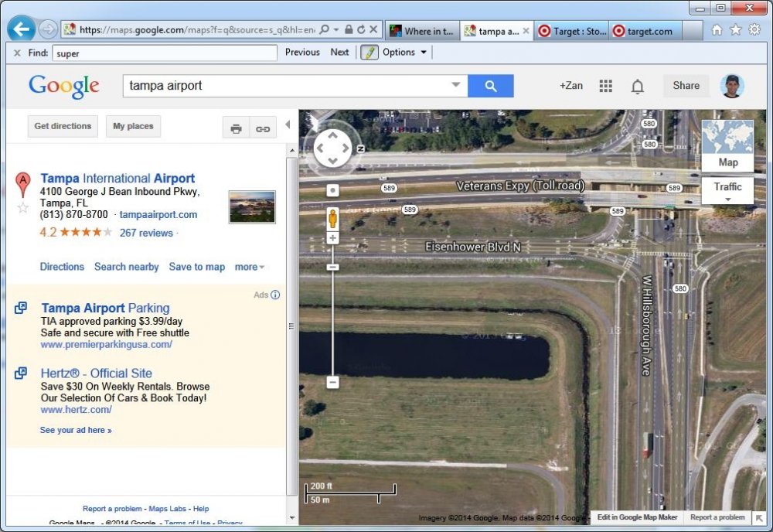The height and width of the screenshot is (532, 773).
Task: Zoom out with the map minus button
Action: (332, 382)
